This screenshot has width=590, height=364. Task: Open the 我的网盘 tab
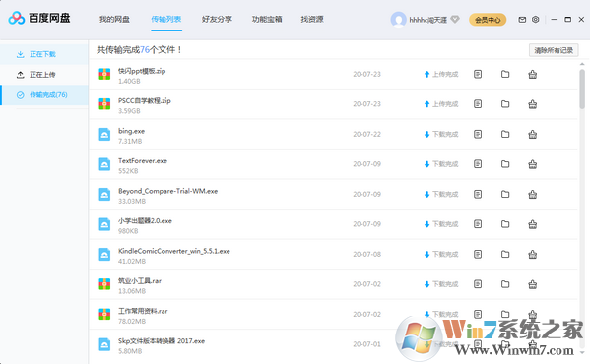coord(114,19)
